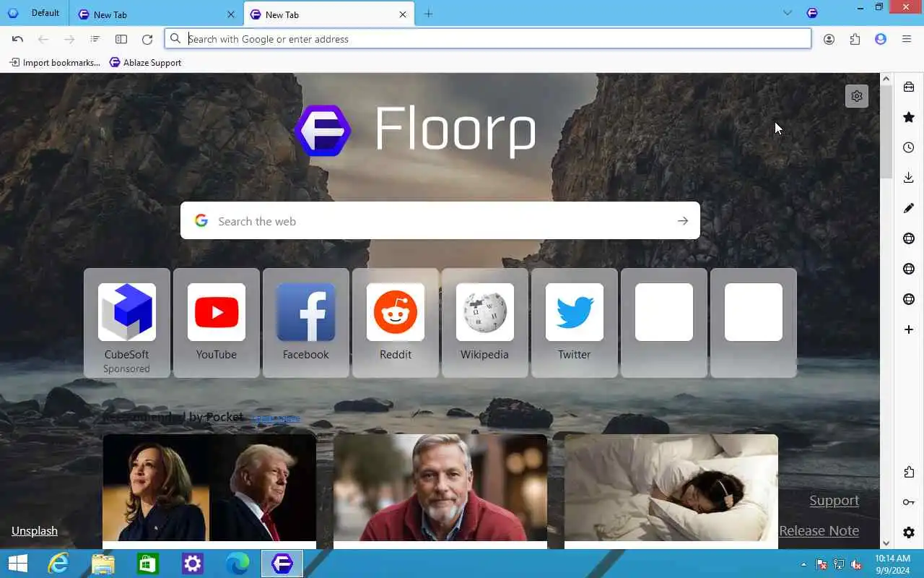The image size is (924, 578).
Task: Click the volume speaker tray icon
Action: click(x=856, y=564)
